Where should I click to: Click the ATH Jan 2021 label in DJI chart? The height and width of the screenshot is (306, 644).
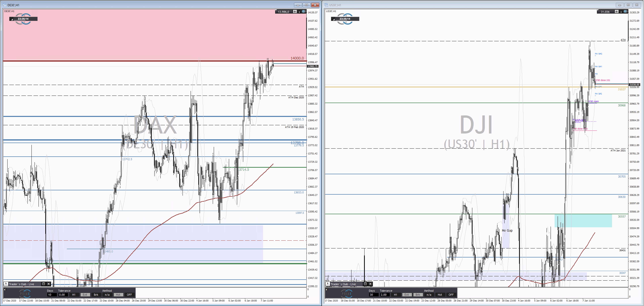618,150
